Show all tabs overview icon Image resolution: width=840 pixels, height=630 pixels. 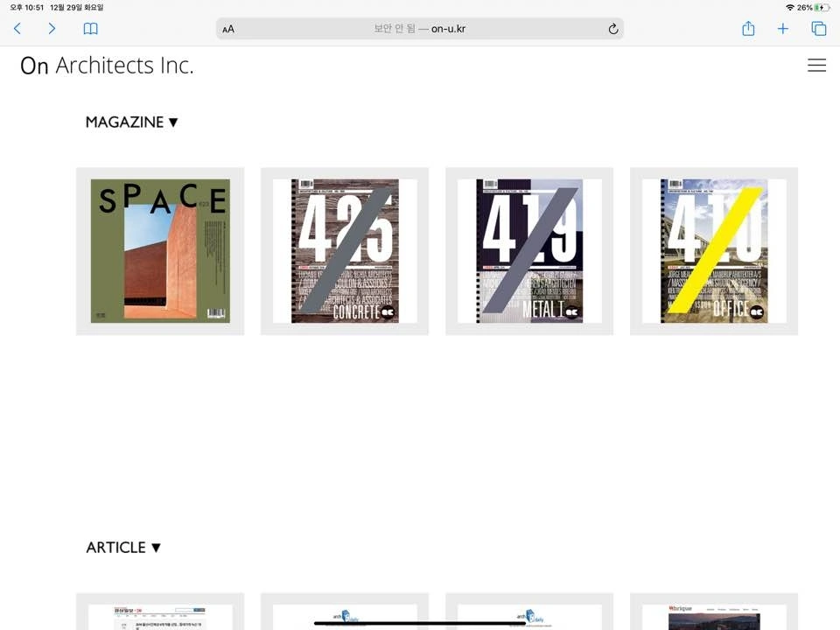coord(819,29)
